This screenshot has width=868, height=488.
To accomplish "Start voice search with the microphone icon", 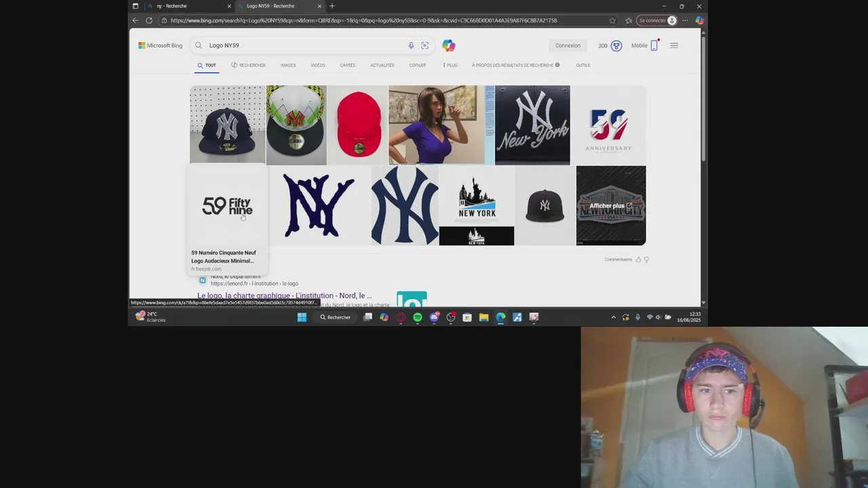I will click(411, 45).
